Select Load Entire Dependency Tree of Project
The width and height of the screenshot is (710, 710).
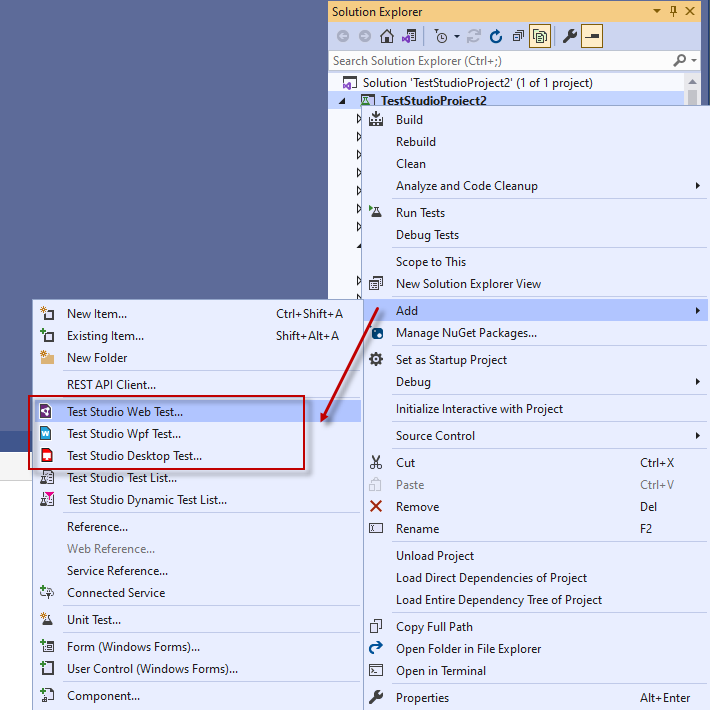535,600
